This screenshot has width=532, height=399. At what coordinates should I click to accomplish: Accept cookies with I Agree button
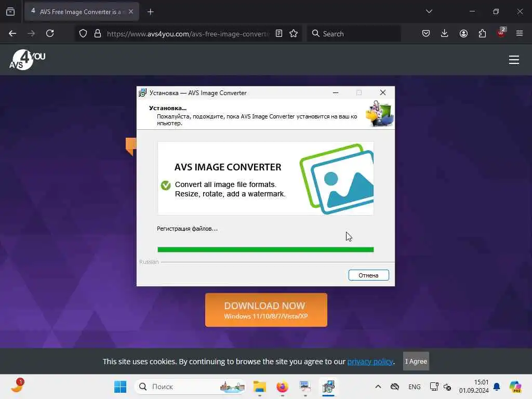[x=416, y=362]
